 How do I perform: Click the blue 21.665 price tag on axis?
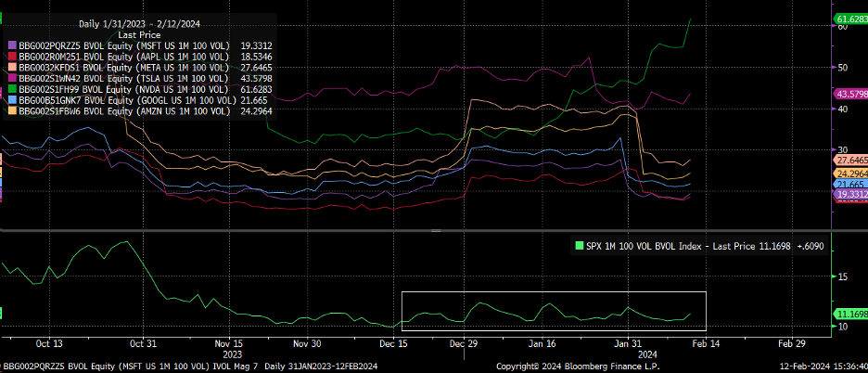click(849, 185)
